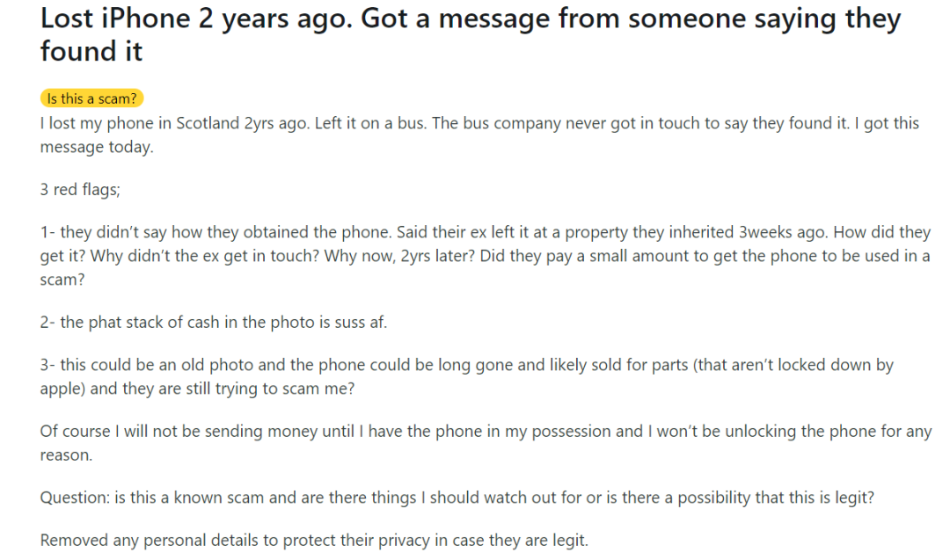This screenshot has width=950, height=560.
Task: Click the word "Scotland" in the first paragraph
Action: coord(208,123)
